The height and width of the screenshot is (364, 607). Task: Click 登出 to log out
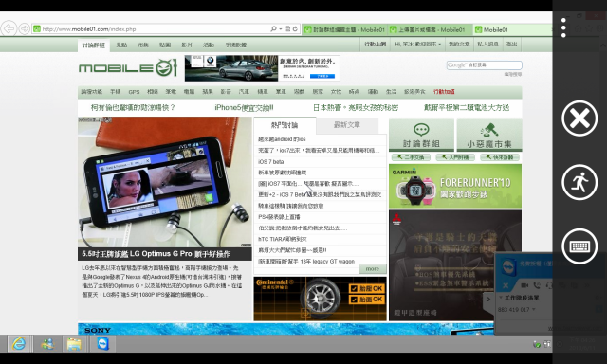click(512, 45)
